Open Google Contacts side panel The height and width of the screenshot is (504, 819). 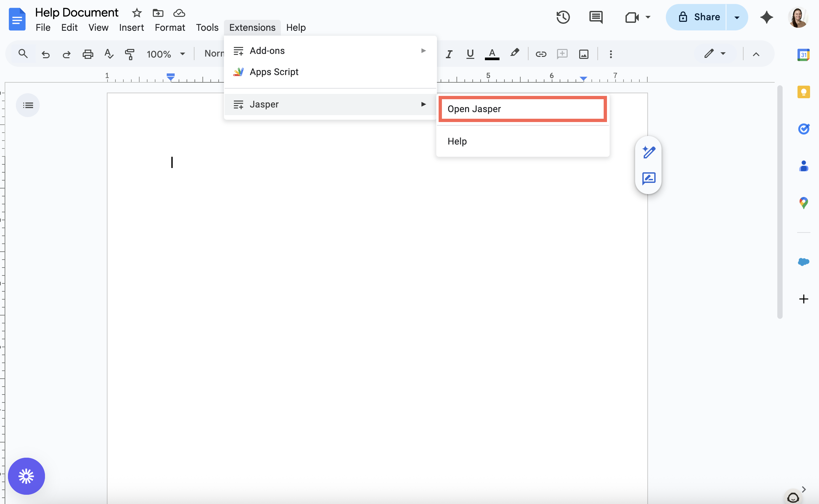pos(803,166)
